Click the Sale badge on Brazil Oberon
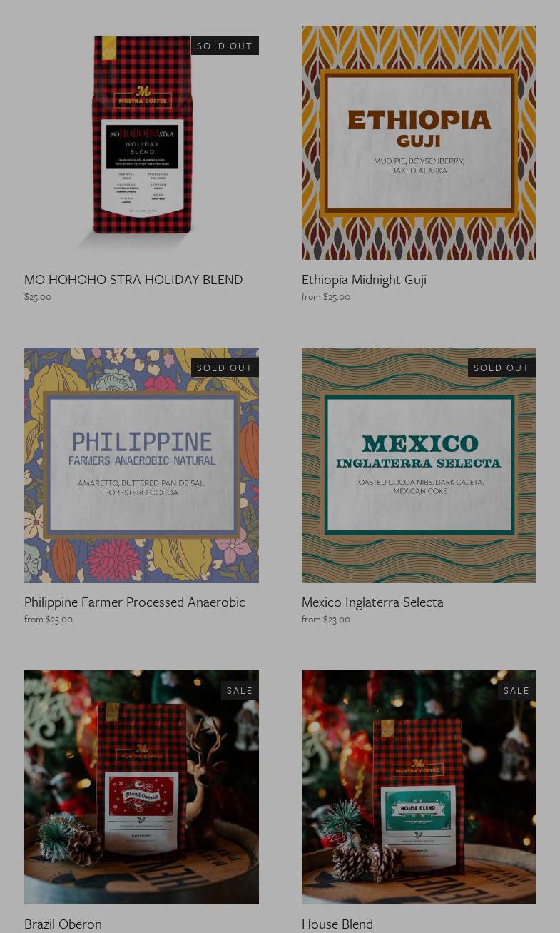Image resolution: width=560 pixels, height=933 pixels. pyautogui.click(x=240, y=690)
